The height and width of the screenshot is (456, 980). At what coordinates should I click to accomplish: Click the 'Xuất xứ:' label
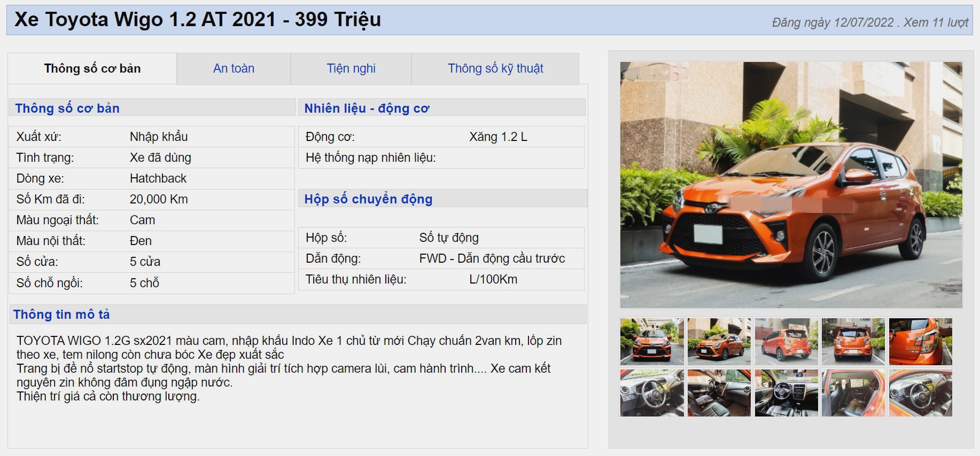39,137
